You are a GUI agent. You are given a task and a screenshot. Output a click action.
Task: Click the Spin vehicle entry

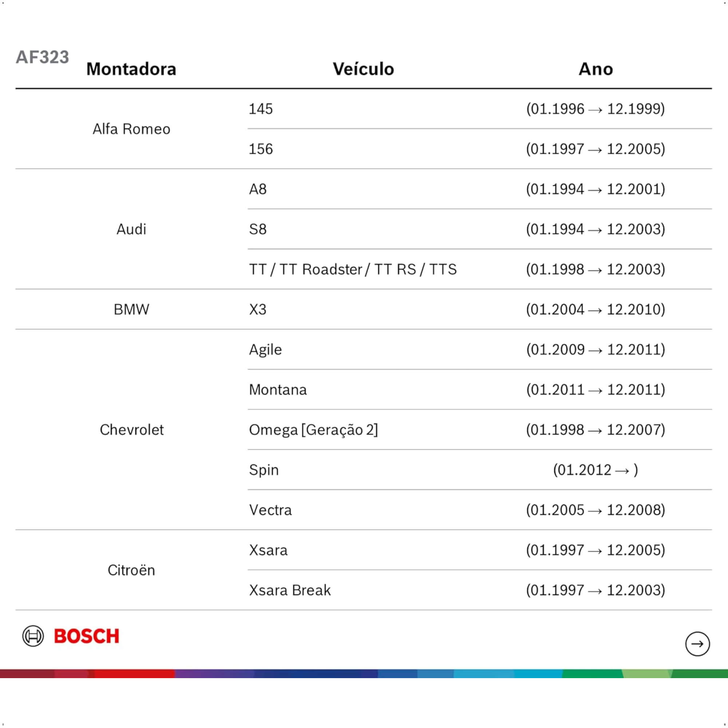[x=264, y=470]
